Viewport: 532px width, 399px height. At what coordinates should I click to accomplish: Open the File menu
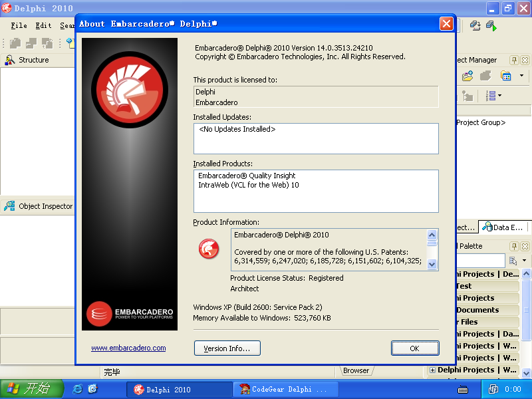pos(19,25)
